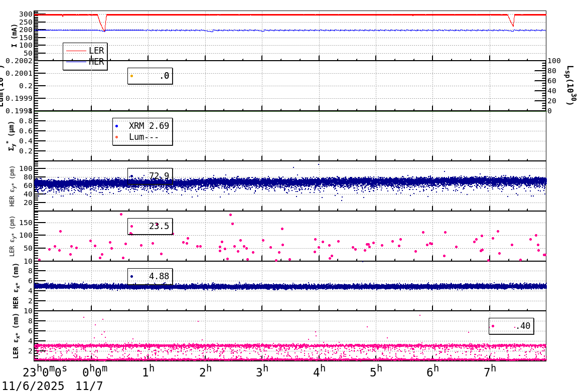Click the 72.9 value box

150,176
